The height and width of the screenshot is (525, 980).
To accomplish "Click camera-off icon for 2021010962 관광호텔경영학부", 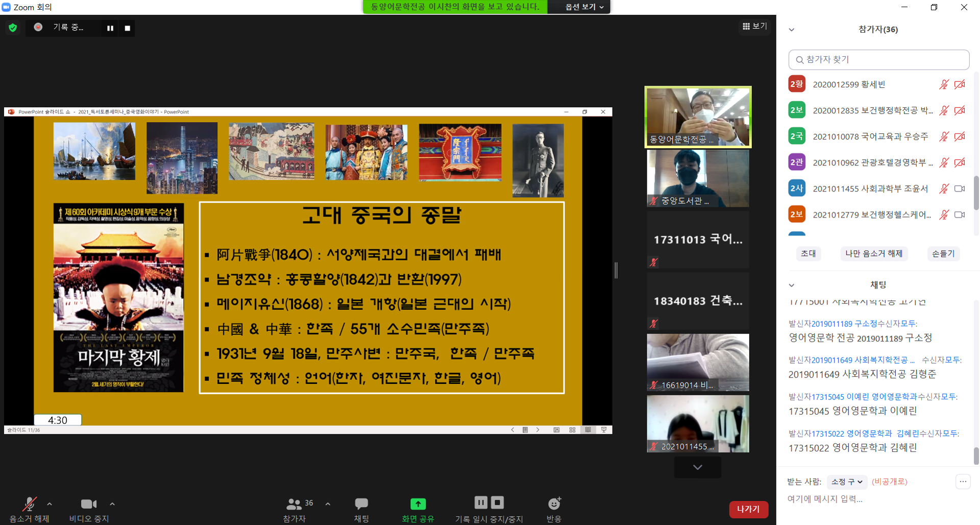I will (960, 162).
